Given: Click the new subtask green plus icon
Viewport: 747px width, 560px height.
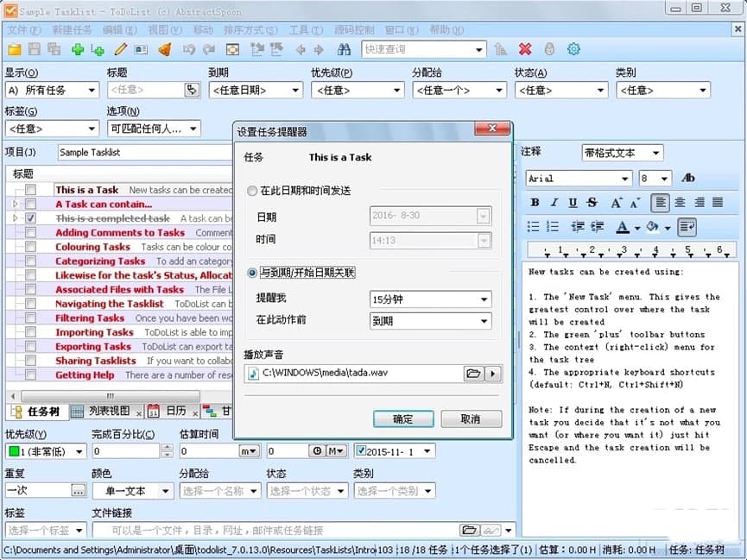Looking at the screenshot, I should click(x=98, y=49).
